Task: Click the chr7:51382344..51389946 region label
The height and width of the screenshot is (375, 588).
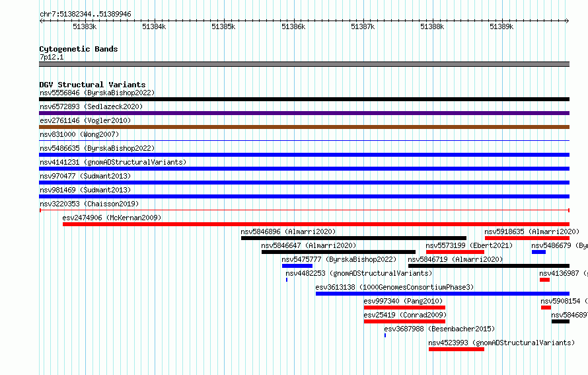Action: (x=85, y=14)
